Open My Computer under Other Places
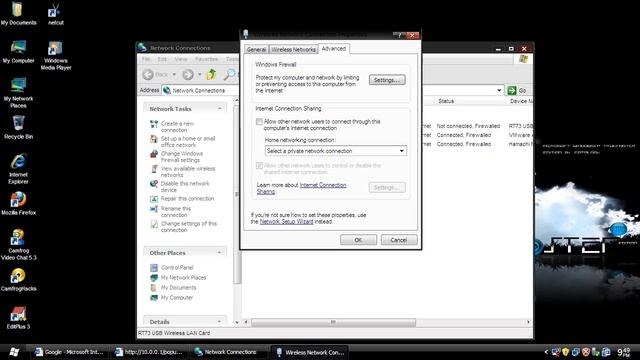The width and height of the screenshot is (640, 360). click(x=176, y=298)
